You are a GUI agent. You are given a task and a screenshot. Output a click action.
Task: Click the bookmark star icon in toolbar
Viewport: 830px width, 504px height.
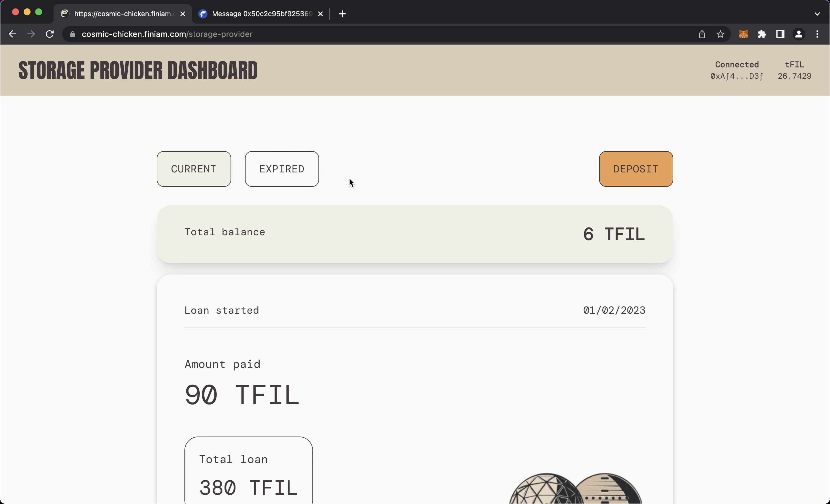721,34
